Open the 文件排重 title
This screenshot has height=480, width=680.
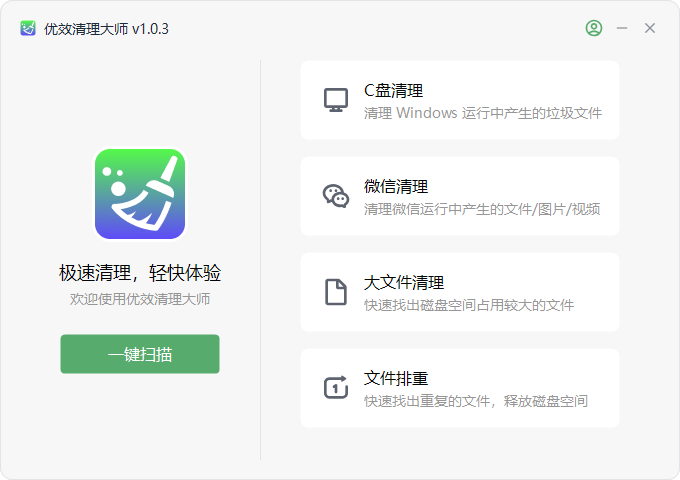pos(396,379)
